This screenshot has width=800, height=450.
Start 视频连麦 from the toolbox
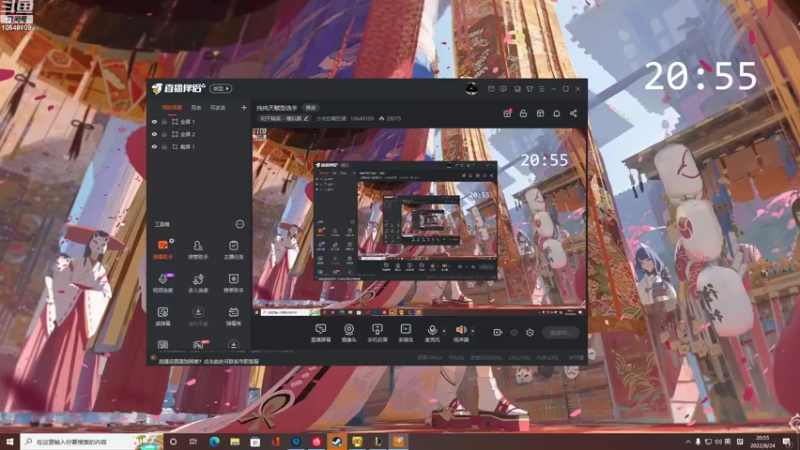[163, 283]
